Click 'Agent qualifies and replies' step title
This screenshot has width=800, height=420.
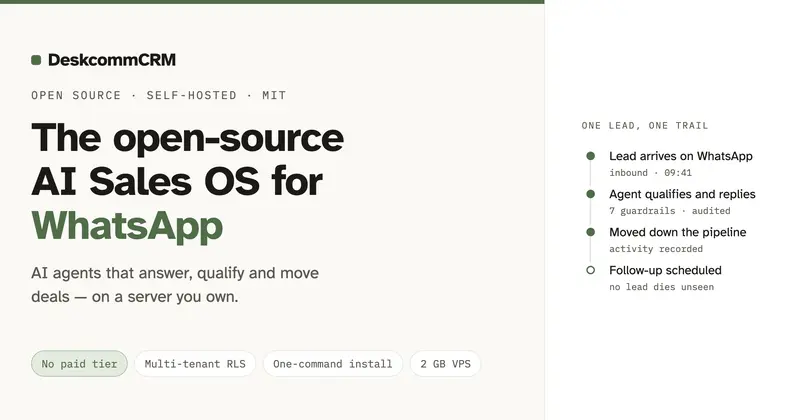pos(682,194)
